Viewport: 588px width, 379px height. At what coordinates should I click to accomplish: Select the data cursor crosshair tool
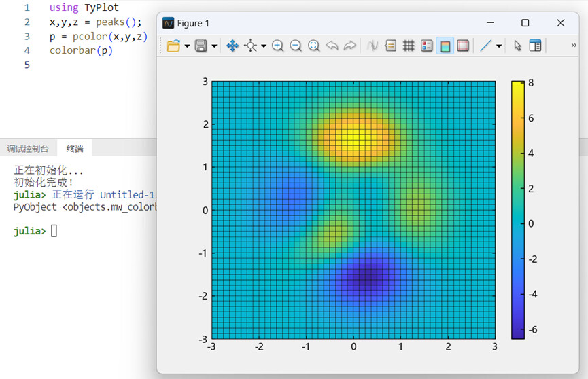pyautogui.click(x=251, y=46)
